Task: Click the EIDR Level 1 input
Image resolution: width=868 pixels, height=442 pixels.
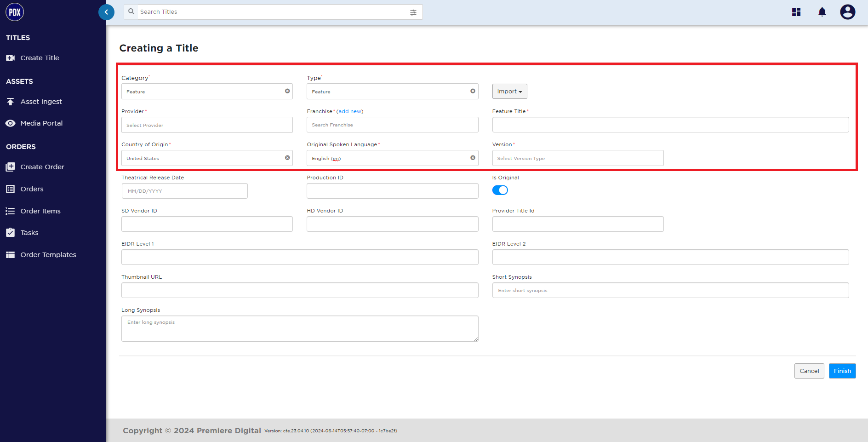Action: pos(300,257)
